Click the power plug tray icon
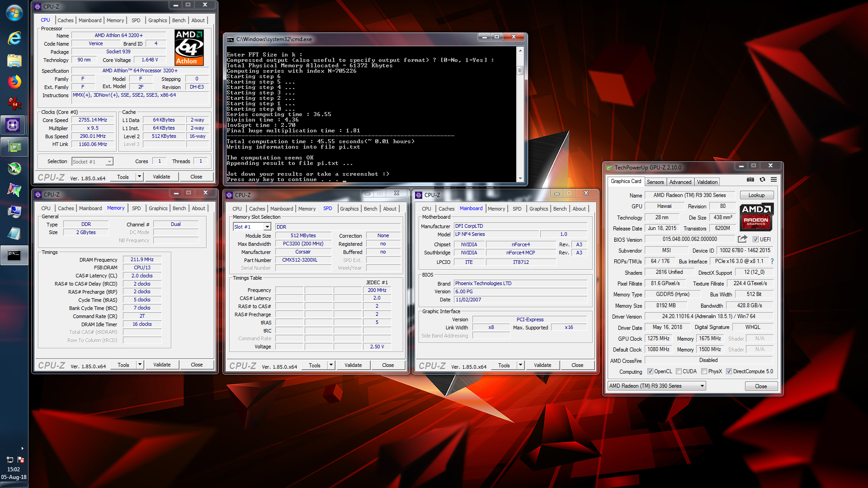This screenshot has height=488, width=868. pos(9,460)
